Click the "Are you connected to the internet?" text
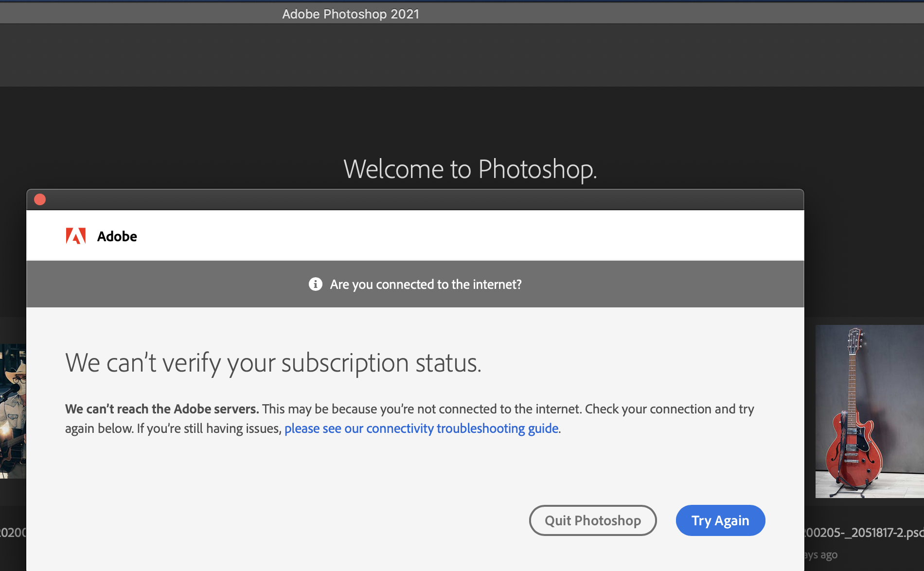This screenshot has width=924, height=571. tap(426, 285)
